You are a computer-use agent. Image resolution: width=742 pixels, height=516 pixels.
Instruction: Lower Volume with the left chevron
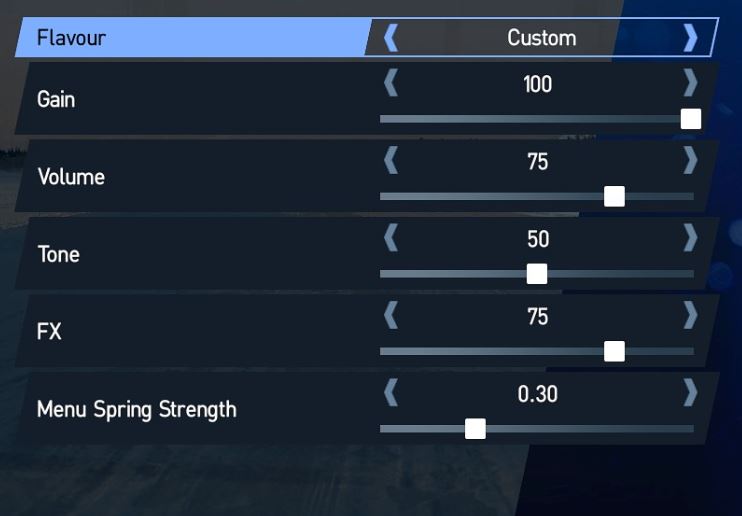point(391,160)
